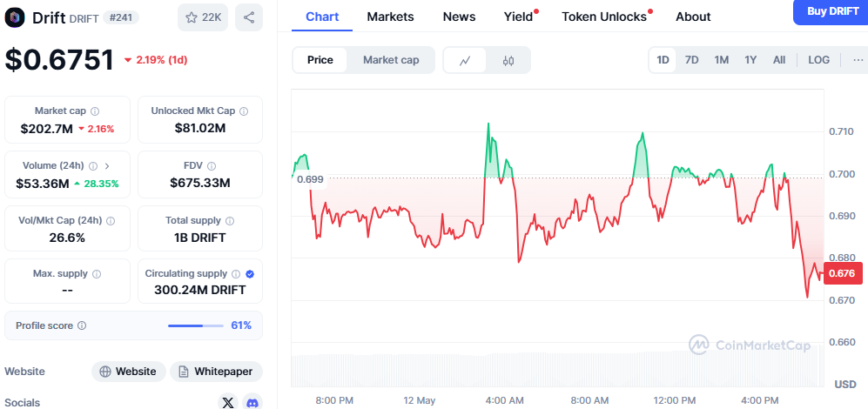Open the Website link button

pyautogui.click(x=129, y=372)
